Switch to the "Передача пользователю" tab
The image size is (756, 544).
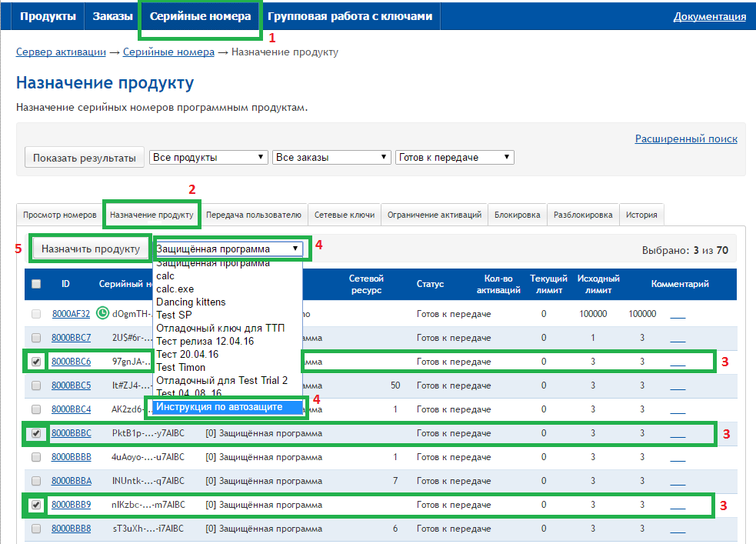coord(254,215)
